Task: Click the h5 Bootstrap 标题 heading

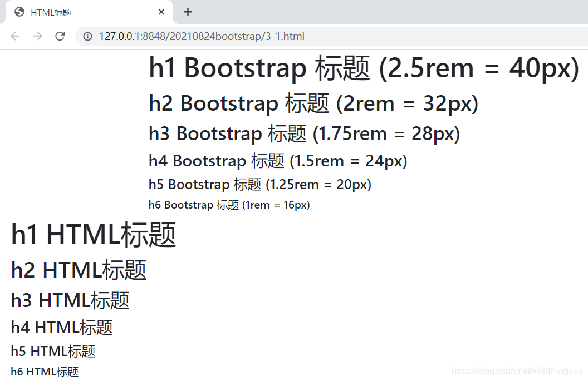Action: (x=259, y=184)
